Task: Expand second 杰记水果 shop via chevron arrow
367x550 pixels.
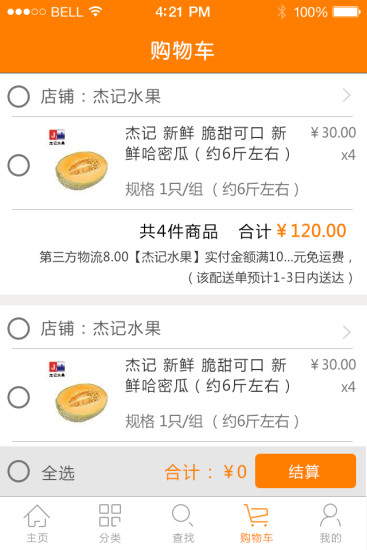Action: (x=347, y=332)
